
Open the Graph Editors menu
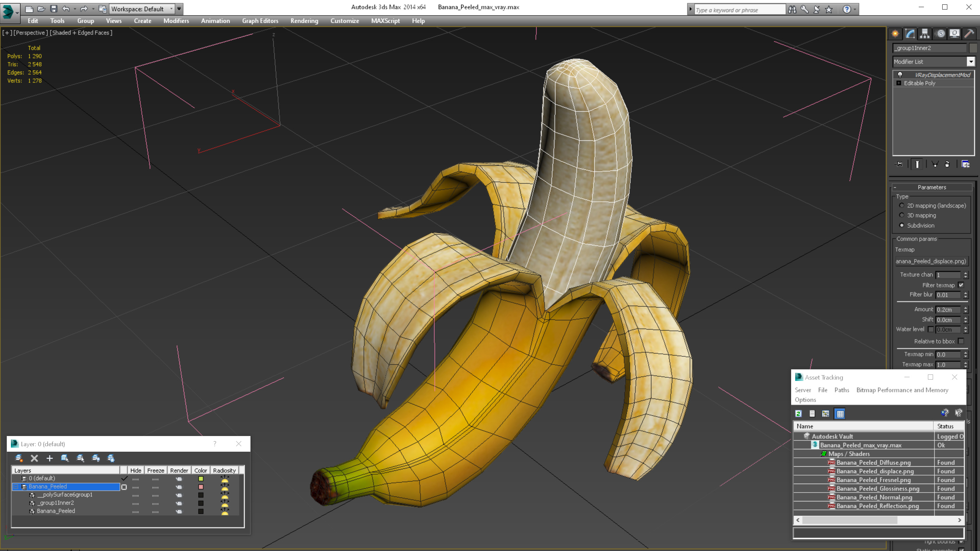260,21
